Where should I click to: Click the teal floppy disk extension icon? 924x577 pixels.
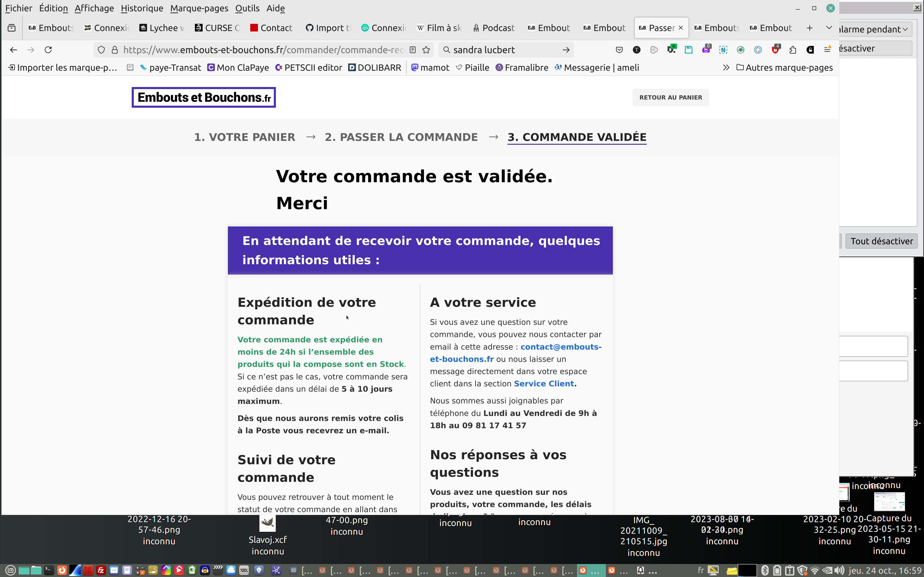click(688, 50)
